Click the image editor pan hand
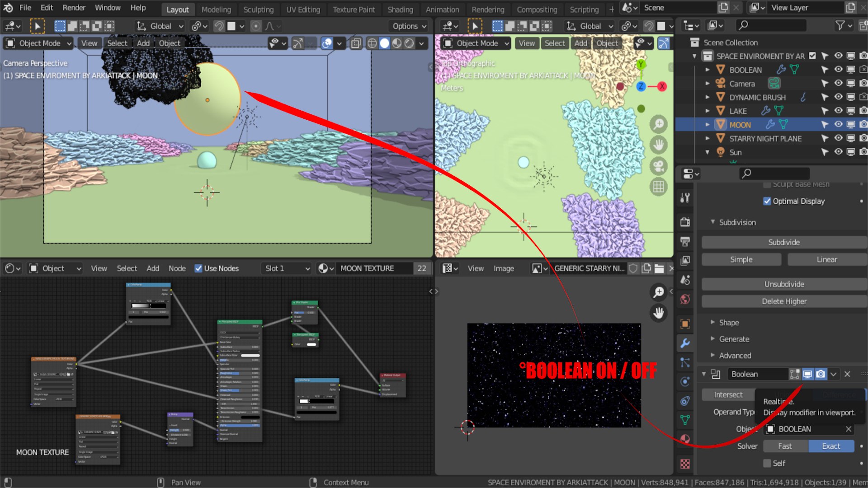 coord(659,313)
